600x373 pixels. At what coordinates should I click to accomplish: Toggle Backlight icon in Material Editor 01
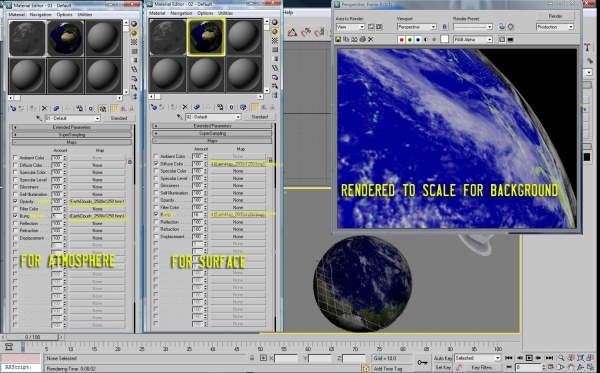(x=134, y=33)
